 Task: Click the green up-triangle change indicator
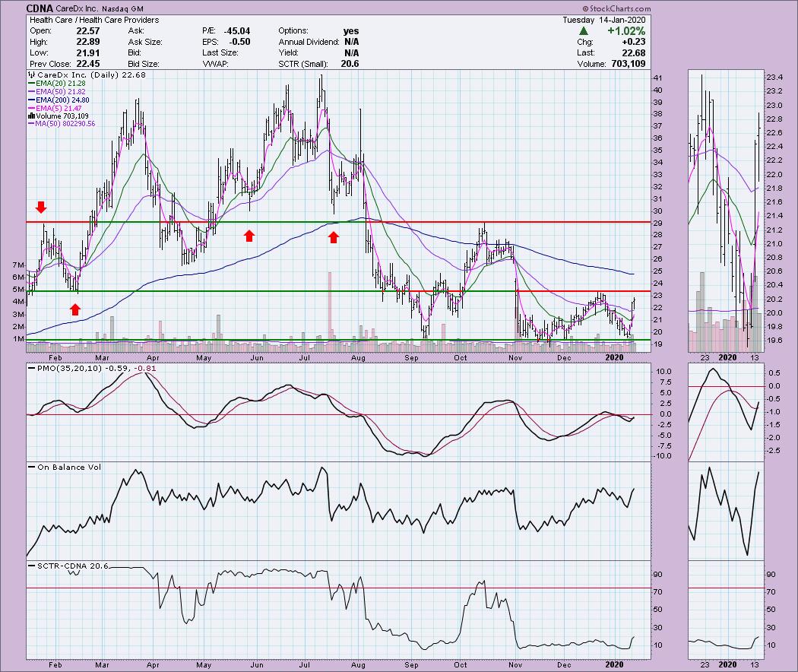[x=584, y=31]
